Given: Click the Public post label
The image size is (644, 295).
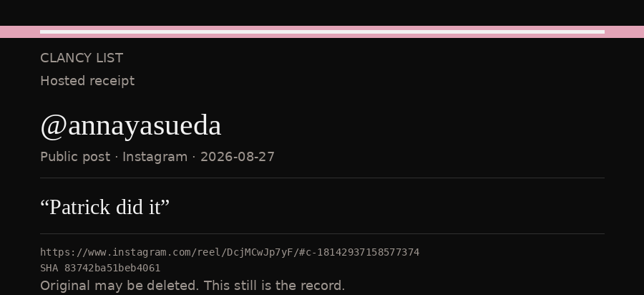Looking at the screenshot, I should point(75,157).
